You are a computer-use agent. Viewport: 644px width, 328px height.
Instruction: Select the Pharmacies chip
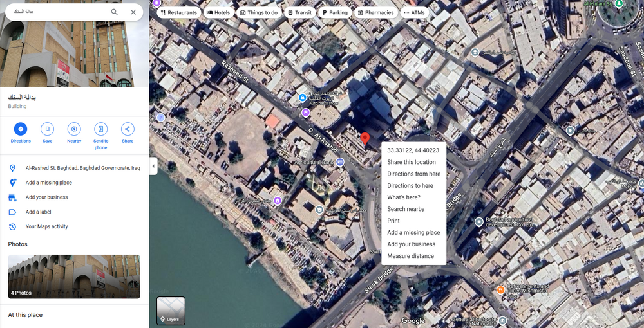coord(376,12)
